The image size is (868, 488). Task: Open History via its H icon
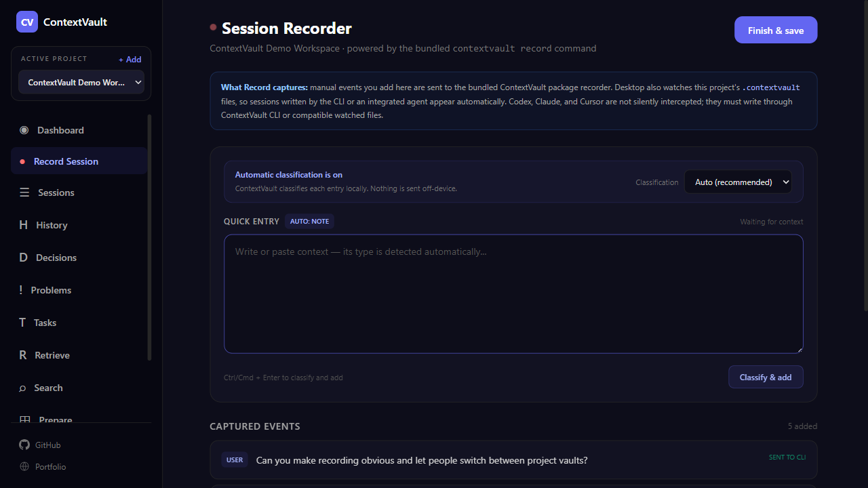click(x=23, y=225)
